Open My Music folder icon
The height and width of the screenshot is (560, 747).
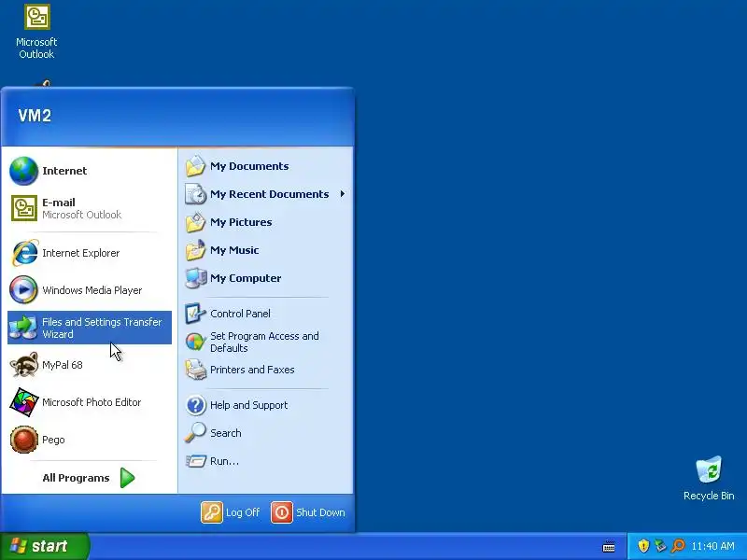195,250
